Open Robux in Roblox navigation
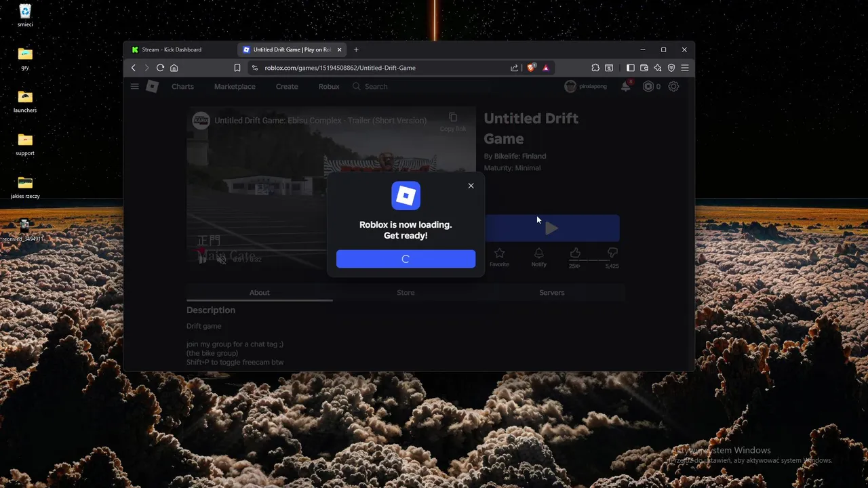Image resolution: width=868 pixels, height=488 pixels. pos(329,87)
